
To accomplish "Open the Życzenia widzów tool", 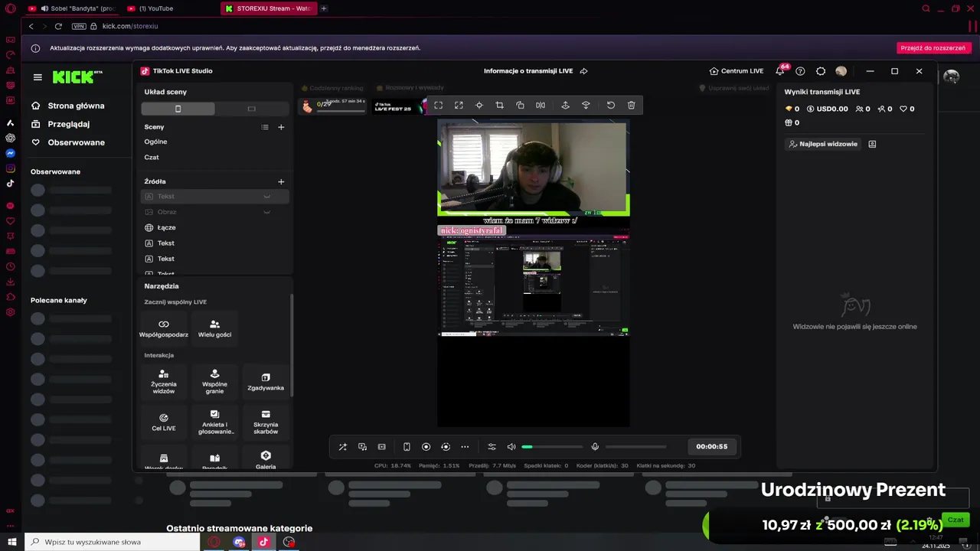I will coord(164,382).
